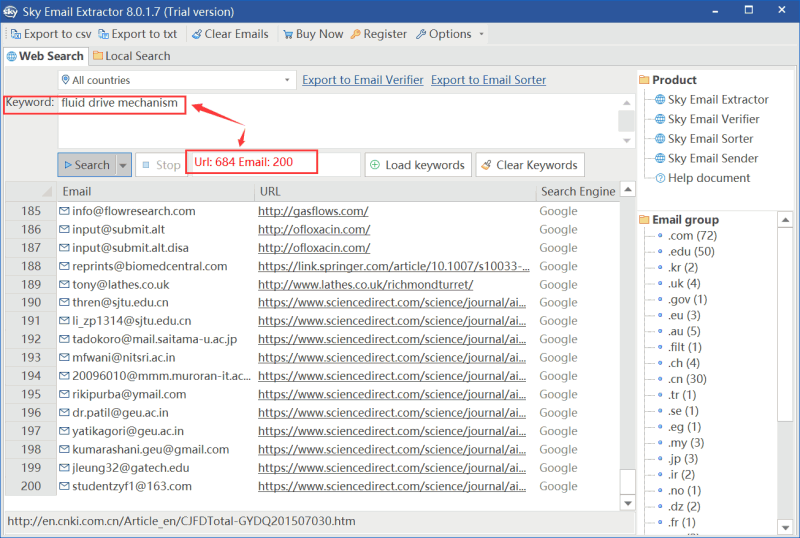Click the Register key button
This screenshot has width=800, height=538.
pos(379,34)
